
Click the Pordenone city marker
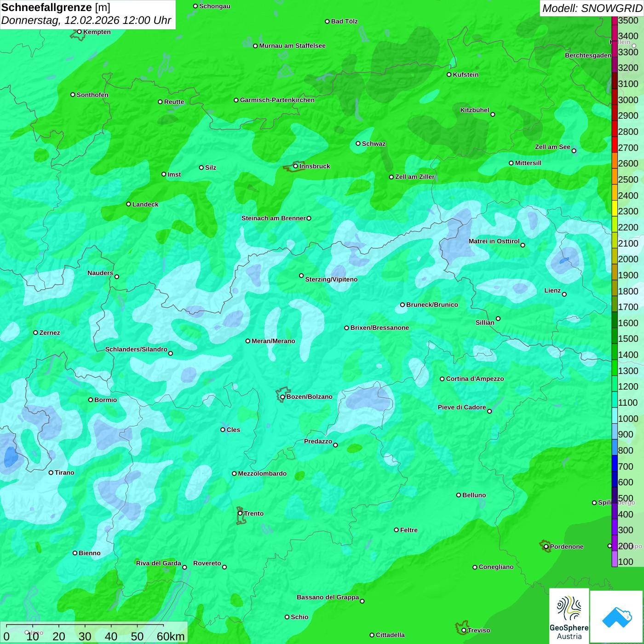pyautogui.click(x=546, y=546)
